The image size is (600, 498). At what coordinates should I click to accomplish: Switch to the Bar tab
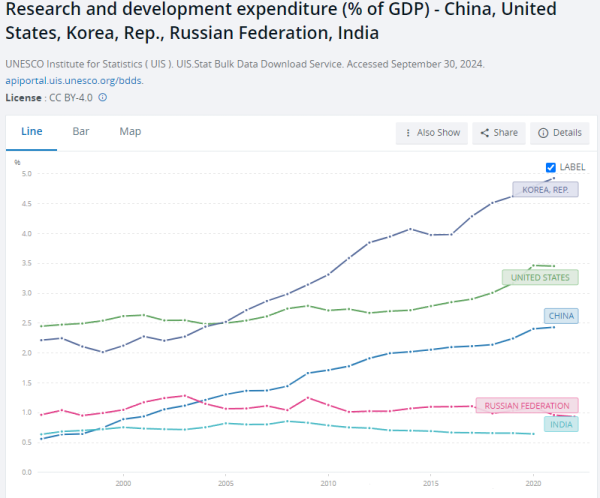81,132
